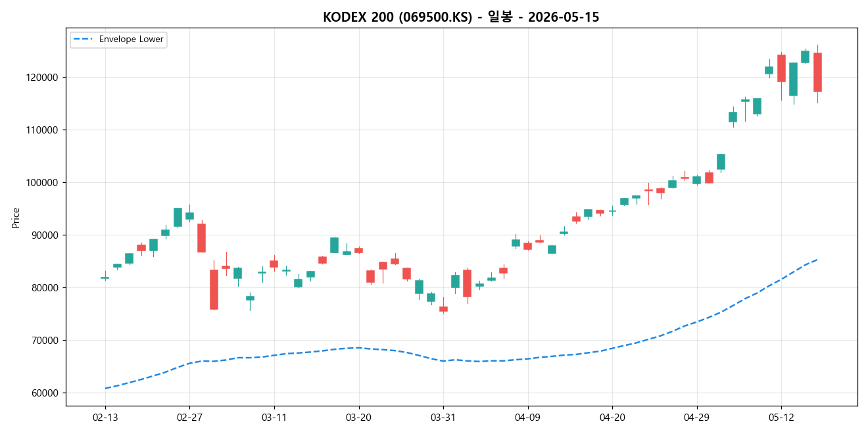The image size is (868, 434).
Task: Click the dashed blue line sample in legend
Action: pyautogui.click(x=83, y=39)
